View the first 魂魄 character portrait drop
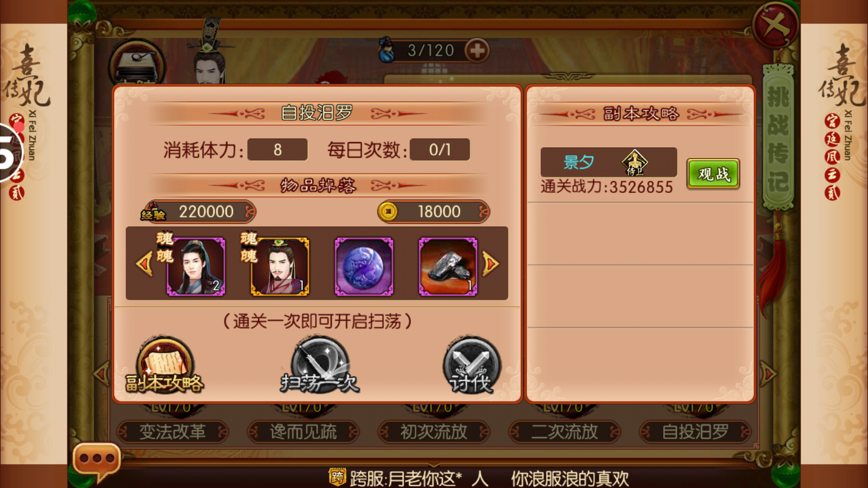Viewport: 868px width, 488px height. [x=195, y=267]
